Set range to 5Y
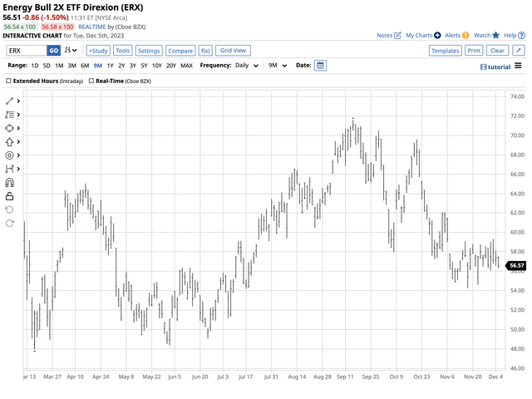Screen dimensions: 532x399 pyautogui.click(x=144, y=66)
